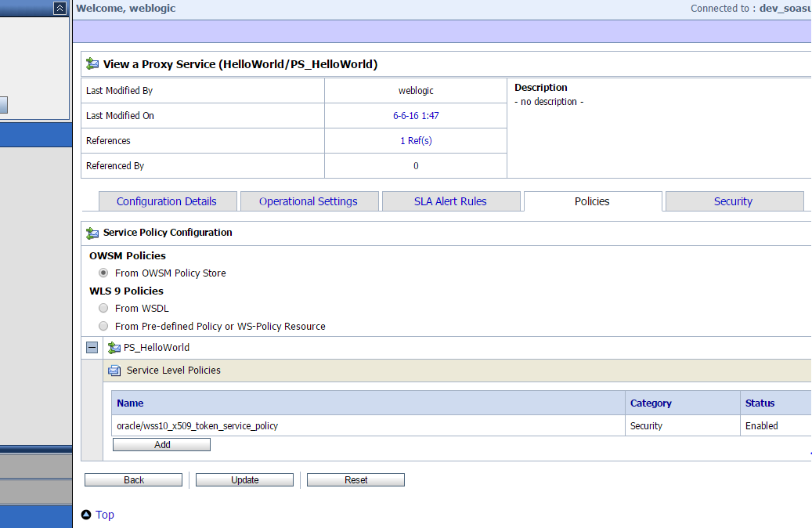Click the PS_HelloWorld proxy service icon
This screenshot has width=812, height=528.
(114, 348)
